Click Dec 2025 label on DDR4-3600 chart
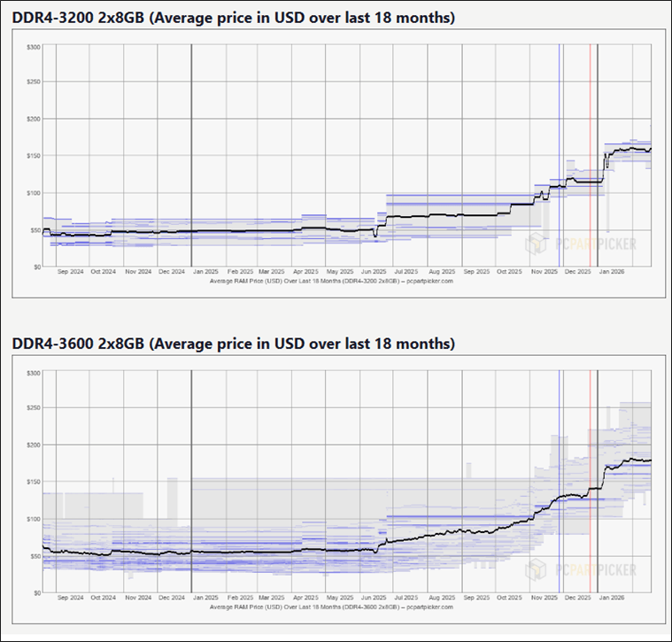Screen dimensions: 672x642 [578, 598]
